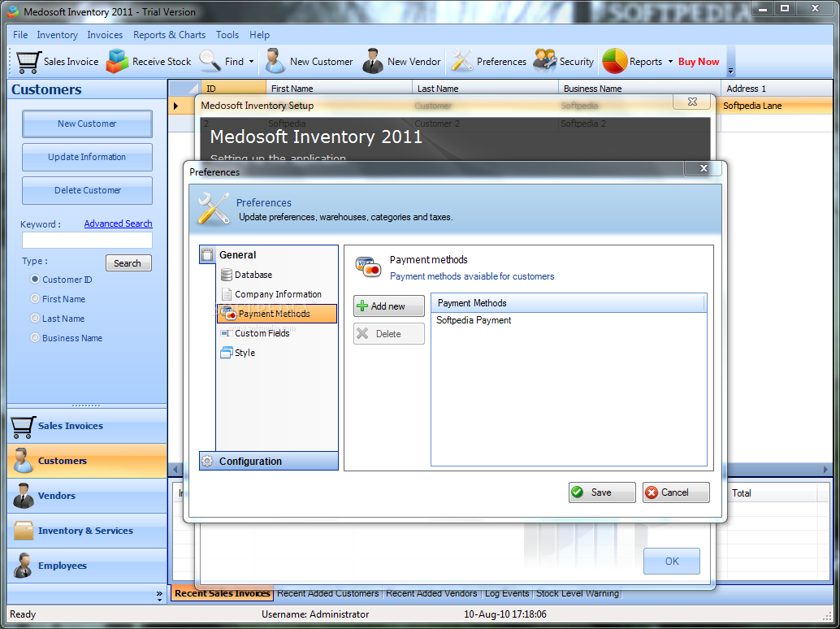Collapse the General section header
This screenshot has width=840, height=629.
click(x=268, y=255)
